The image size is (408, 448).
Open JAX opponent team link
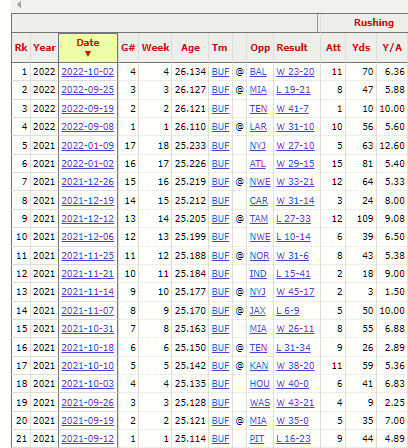[258, 311]
